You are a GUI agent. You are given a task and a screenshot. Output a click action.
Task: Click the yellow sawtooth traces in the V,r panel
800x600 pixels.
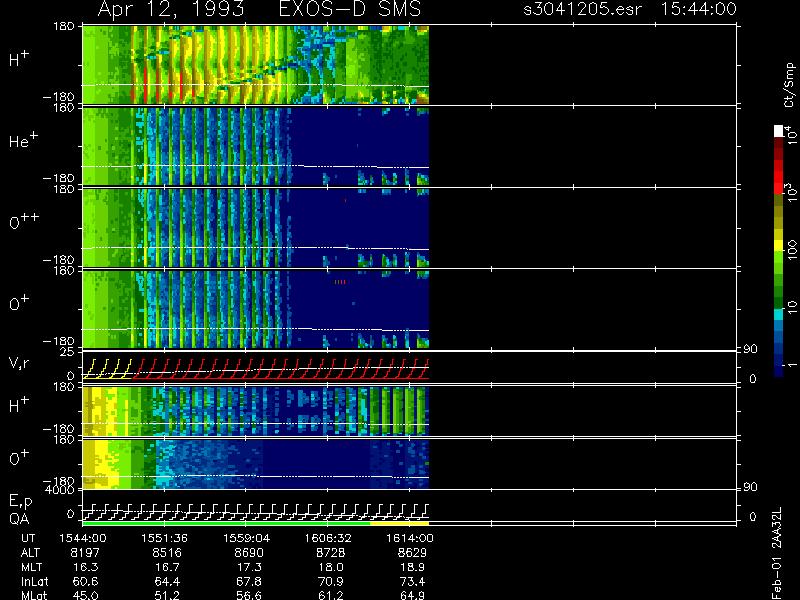pos(108,368)
